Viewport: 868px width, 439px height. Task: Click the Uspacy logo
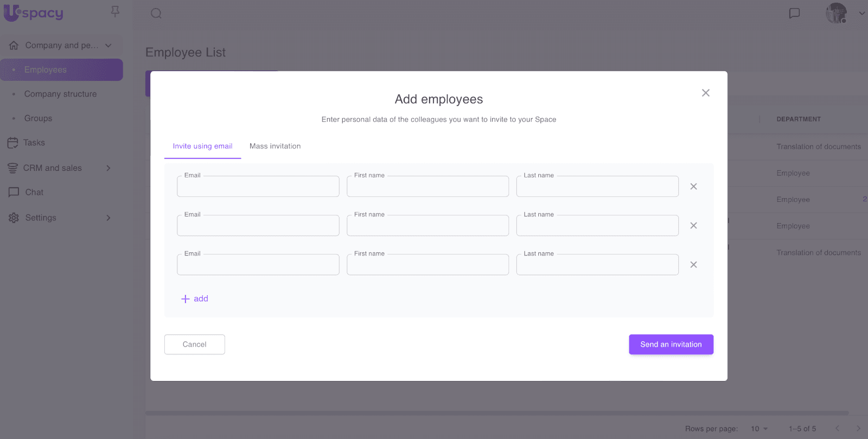point(33,13)
